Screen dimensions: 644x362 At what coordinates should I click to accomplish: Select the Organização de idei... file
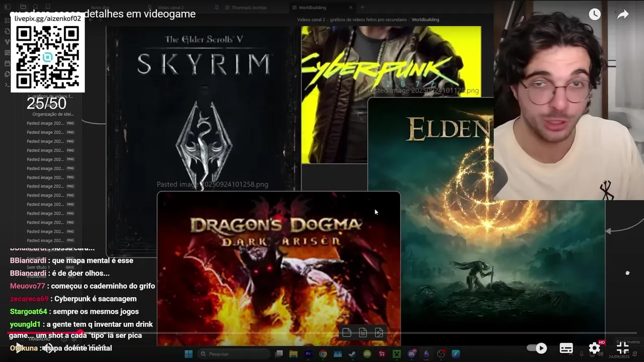point(53,114)
